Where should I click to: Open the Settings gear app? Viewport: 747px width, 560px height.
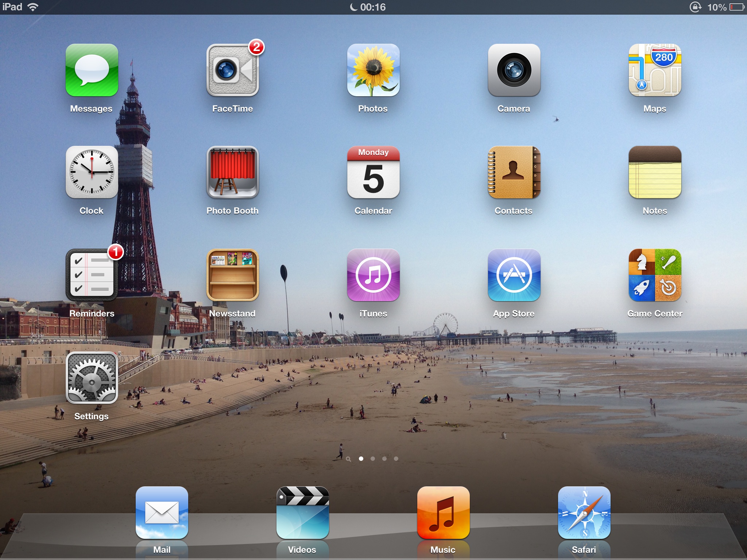(x=92, y=378)
